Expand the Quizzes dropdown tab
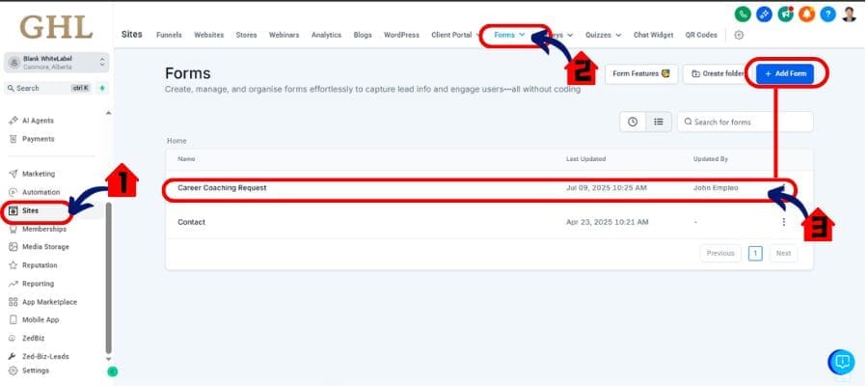868x386 pixels. coord(604,35)
